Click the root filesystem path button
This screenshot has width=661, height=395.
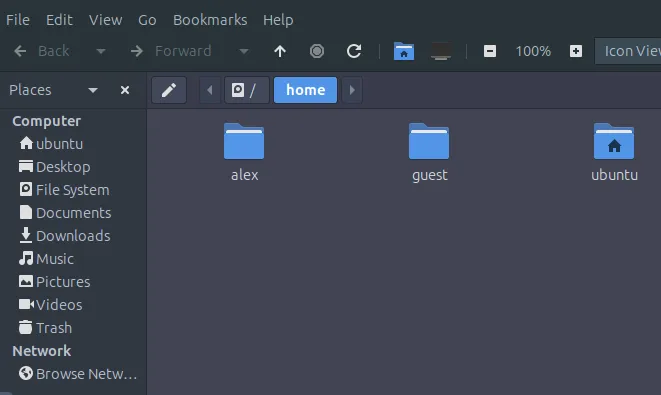click(247, 90)
